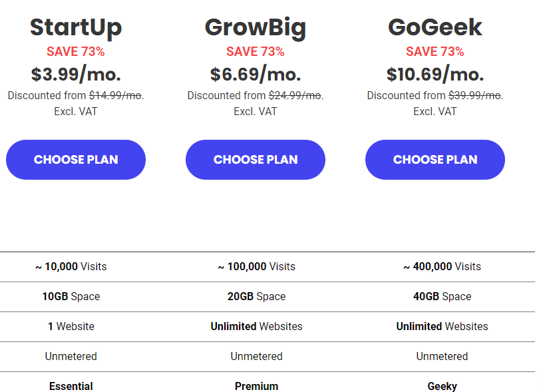Choose the GoGeek plan button

point(435,160)
